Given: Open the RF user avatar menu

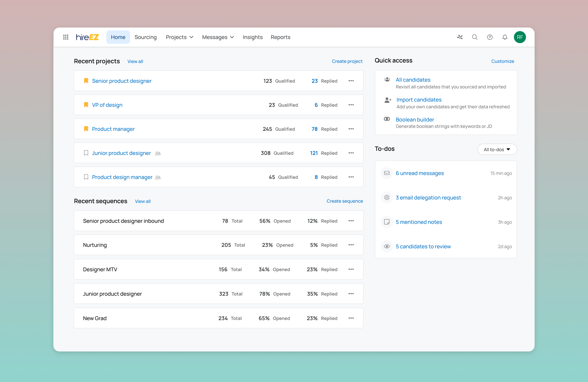Looking at the screenshot, I should click(520, 37).
